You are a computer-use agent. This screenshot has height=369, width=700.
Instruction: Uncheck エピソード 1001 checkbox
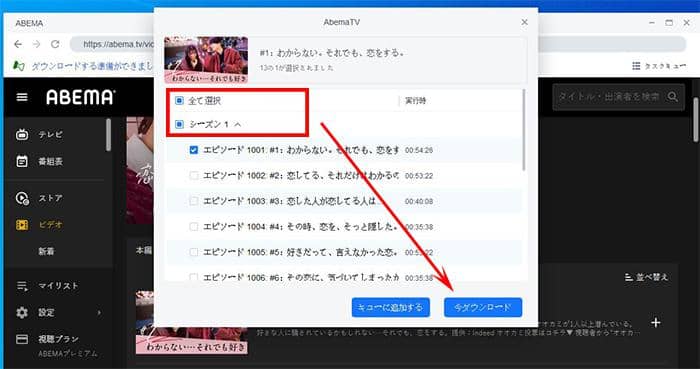point(193,150)
